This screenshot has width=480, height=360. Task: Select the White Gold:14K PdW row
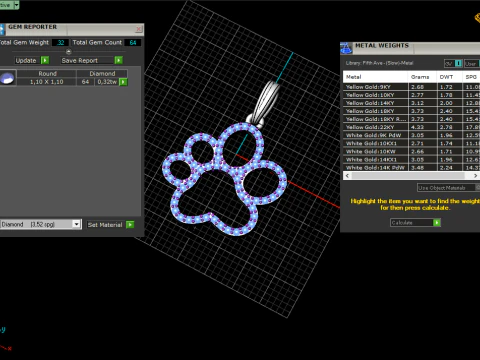[x=412, y=167]
